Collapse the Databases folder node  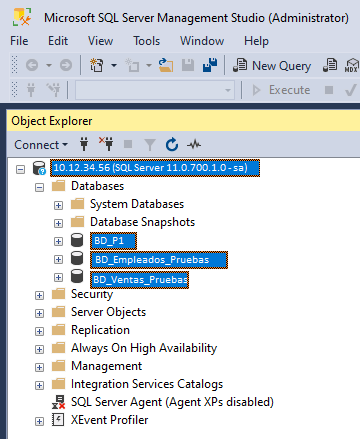[39, 187]
